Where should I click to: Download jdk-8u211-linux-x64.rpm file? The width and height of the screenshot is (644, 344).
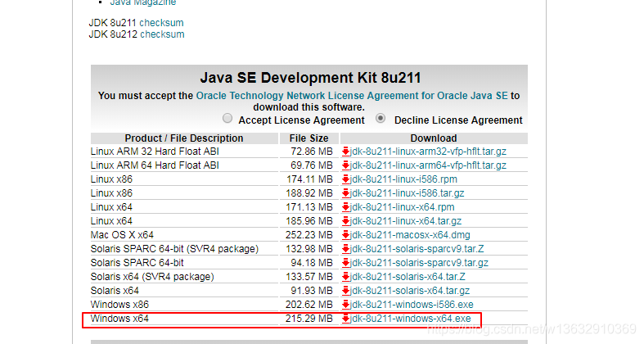(402, 207)
